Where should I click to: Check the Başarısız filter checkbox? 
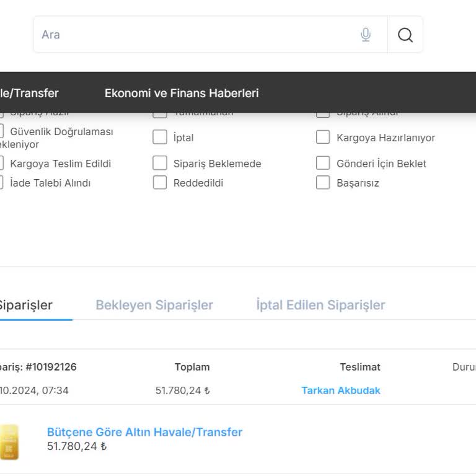[323, 182]
